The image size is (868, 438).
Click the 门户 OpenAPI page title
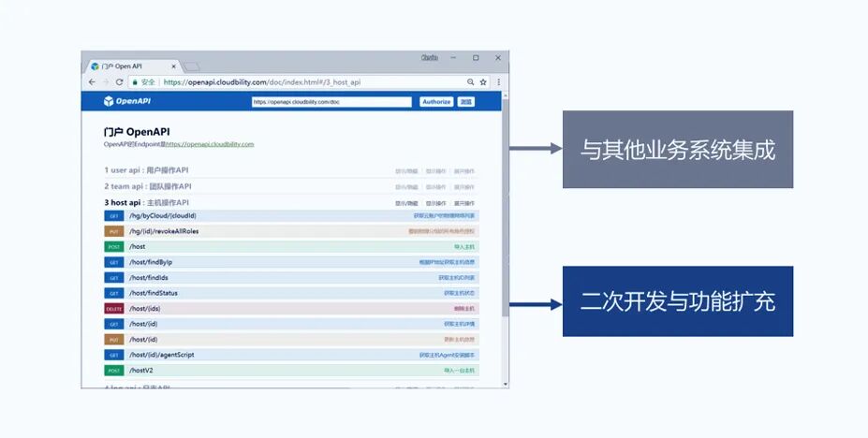point(137,132)
